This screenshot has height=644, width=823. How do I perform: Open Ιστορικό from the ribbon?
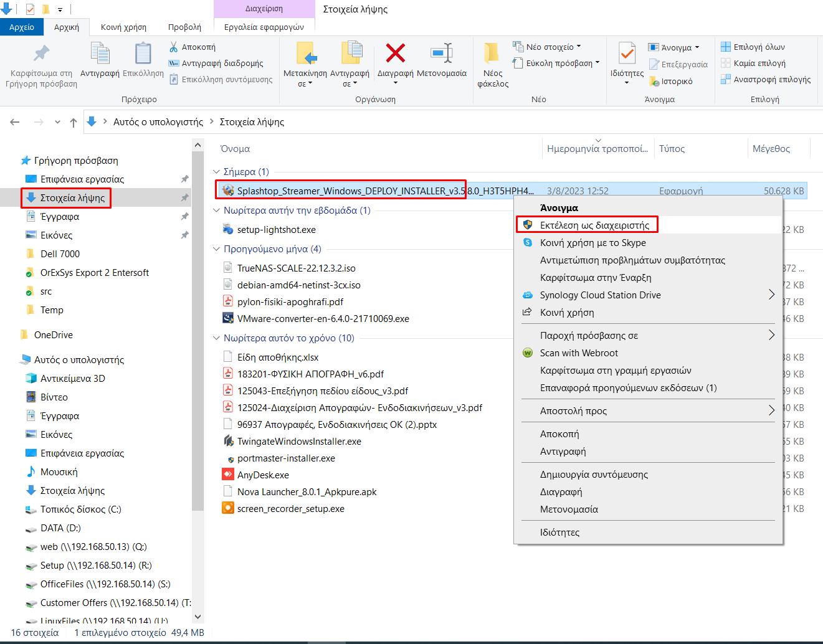(x=670, y=81)
